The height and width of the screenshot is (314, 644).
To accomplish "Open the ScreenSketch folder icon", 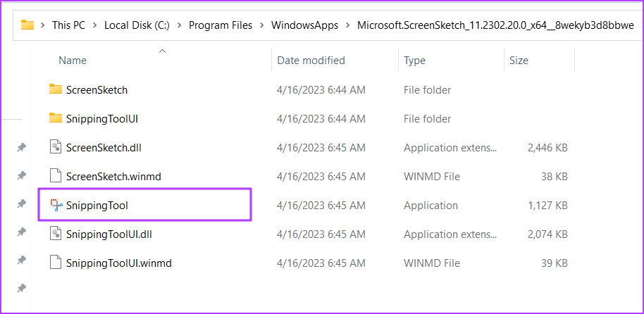I will (x=56, y=89).
